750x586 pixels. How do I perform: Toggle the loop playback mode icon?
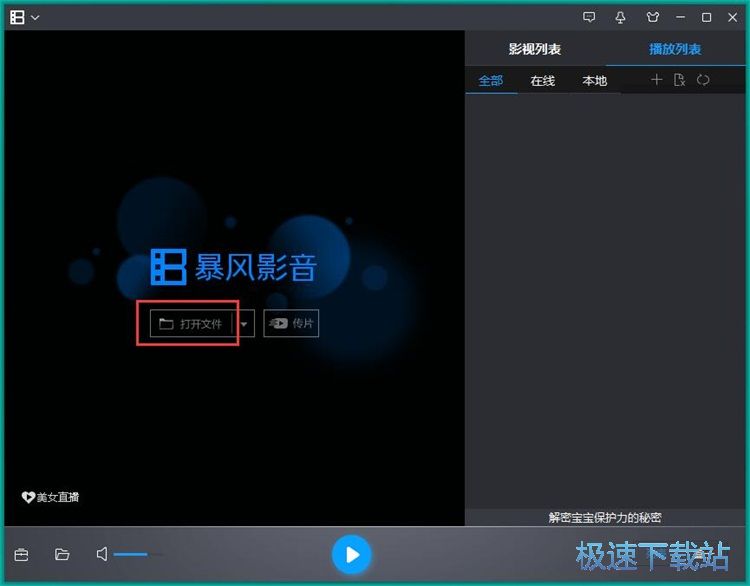[703, 79]
